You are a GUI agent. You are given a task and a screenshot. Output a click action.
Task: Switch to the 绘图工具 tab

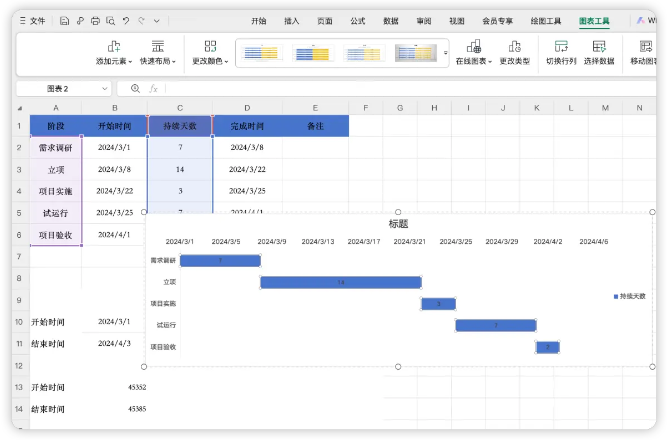(x=546, y=21)
